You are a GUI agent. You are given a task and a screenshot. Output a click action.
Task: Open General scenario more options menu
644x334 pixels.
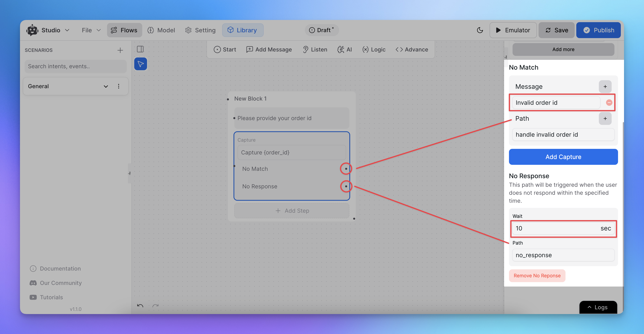[118, 86]
